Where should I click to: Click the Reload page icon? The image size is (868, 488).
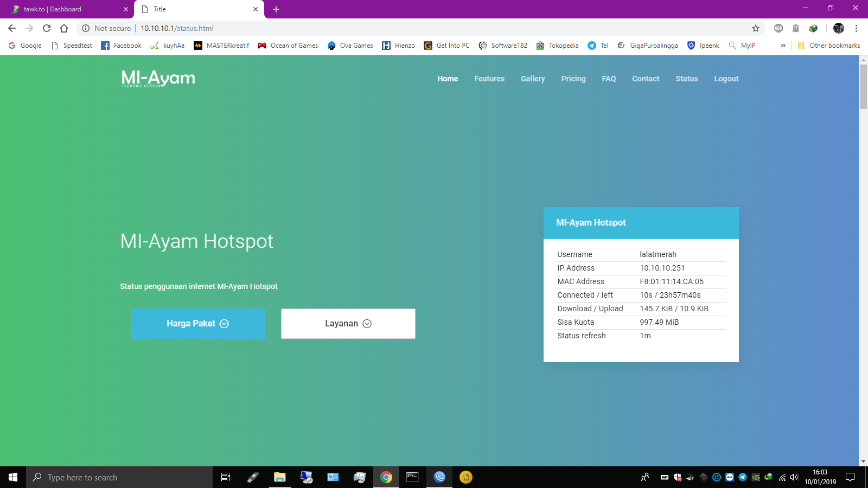point(46,28)
